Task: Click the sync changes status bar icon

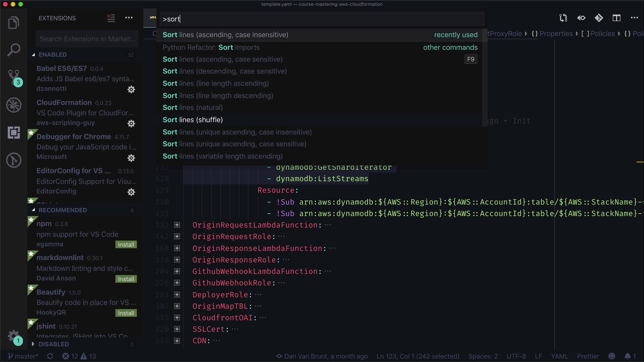Action: point(50,356)
